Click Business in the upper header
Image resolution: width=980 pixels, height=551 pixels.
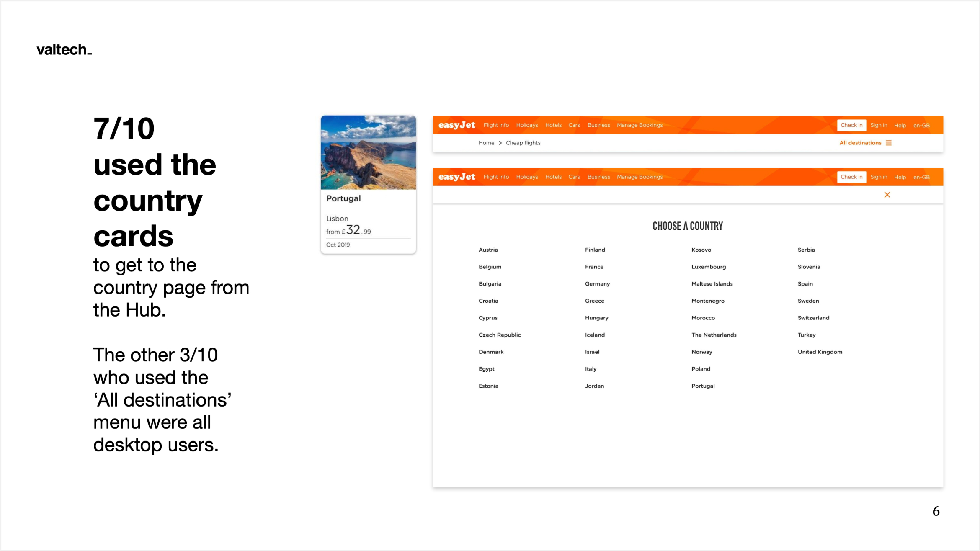pos(598,125)
